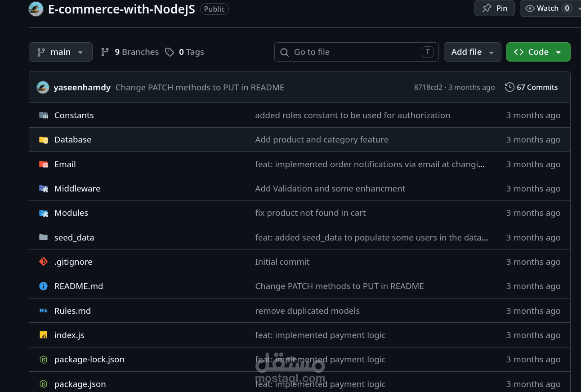This screenshot has width=581, height=392.
Task: Open the README.md file
Action: click(x=79, y=286)
